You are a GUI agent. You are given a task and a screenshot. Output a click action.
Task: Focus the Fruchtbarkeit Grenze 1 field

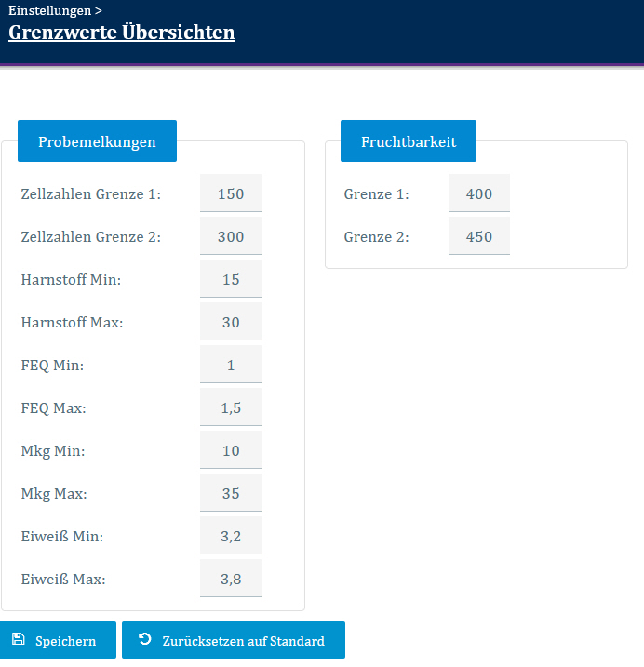point(478,193)
